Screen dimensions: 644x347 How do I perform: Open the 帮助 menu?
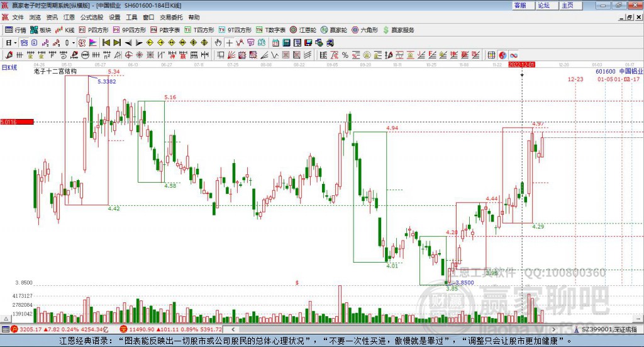coord(194,17)
